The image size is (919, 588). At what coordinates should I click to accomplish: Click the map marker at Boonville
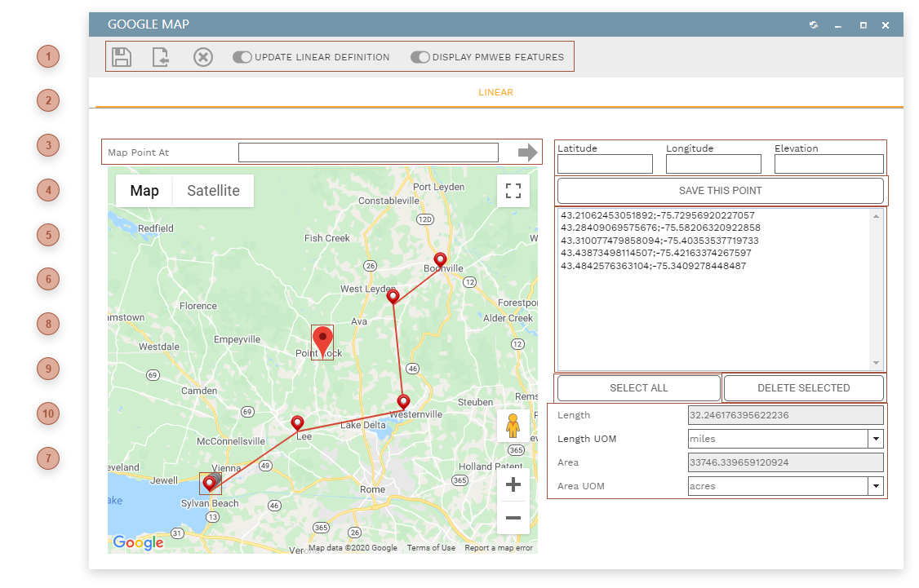[440, 260]
